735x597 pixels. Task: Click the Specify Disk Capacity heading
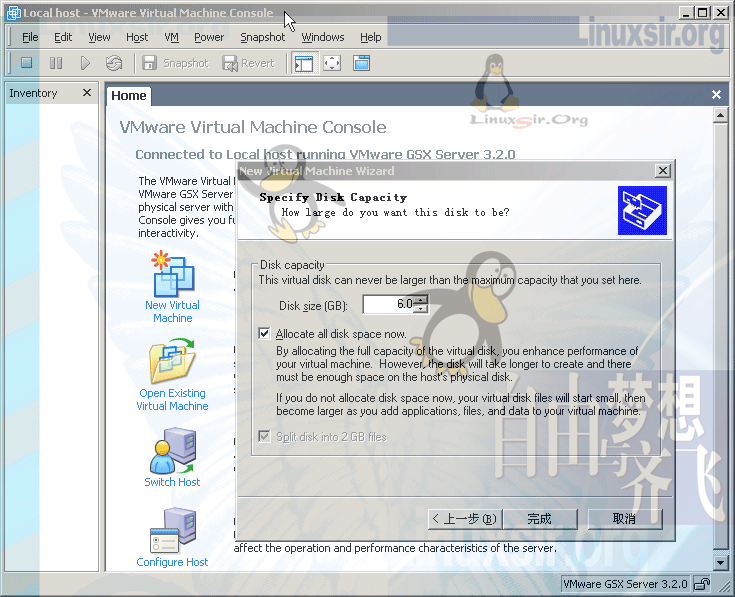pos(333,197)
